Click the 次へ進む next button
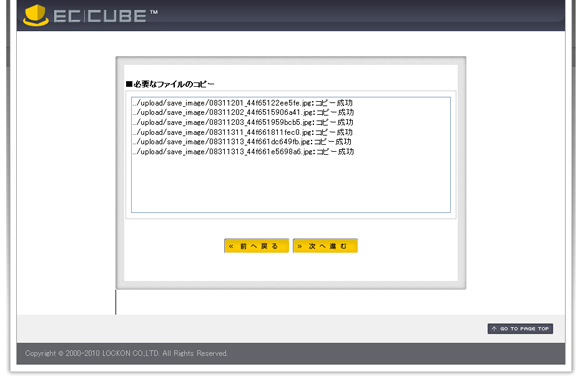Viewport: 580px width, 379px height. click(x=326, y=246)
